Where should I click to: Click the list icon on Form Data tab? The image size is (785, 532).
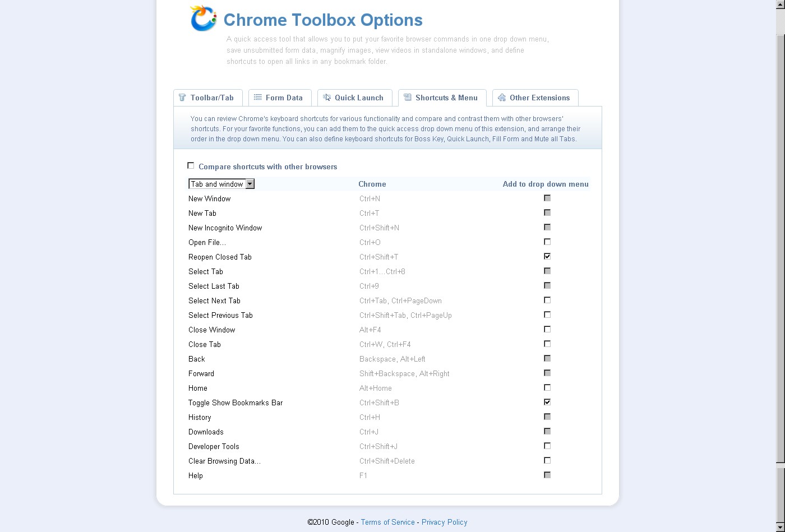click(x=257, y=97)
